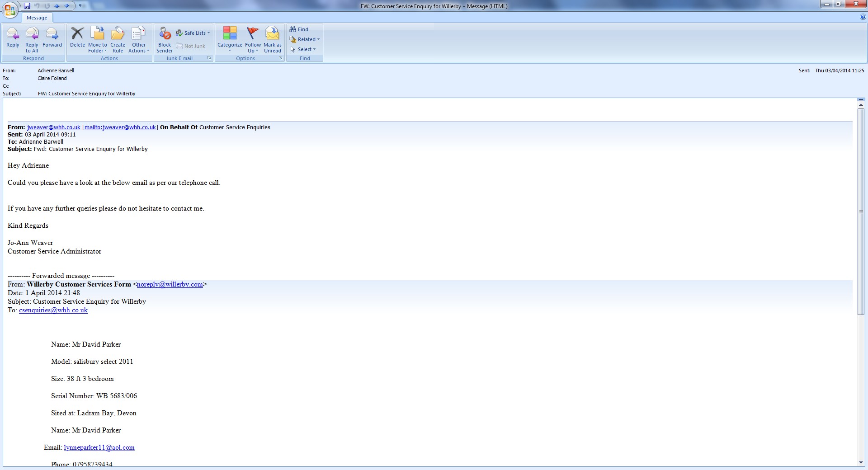The width and height of the screenshot is (868, 470).
Task: Choose Reply to All
Action: coord(32,39)
